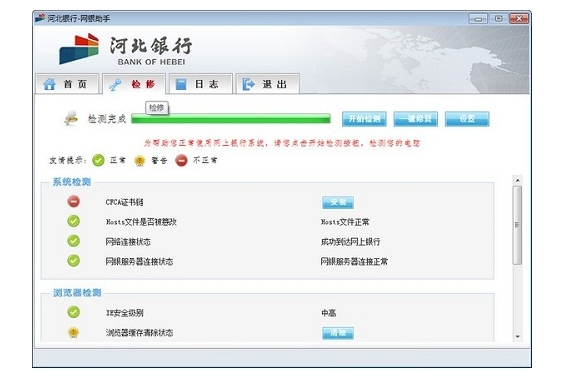This screenshot has width=564, height=384.
Task: Click 网银服务器连接状态 item text
Action: [x=139, y=262]
